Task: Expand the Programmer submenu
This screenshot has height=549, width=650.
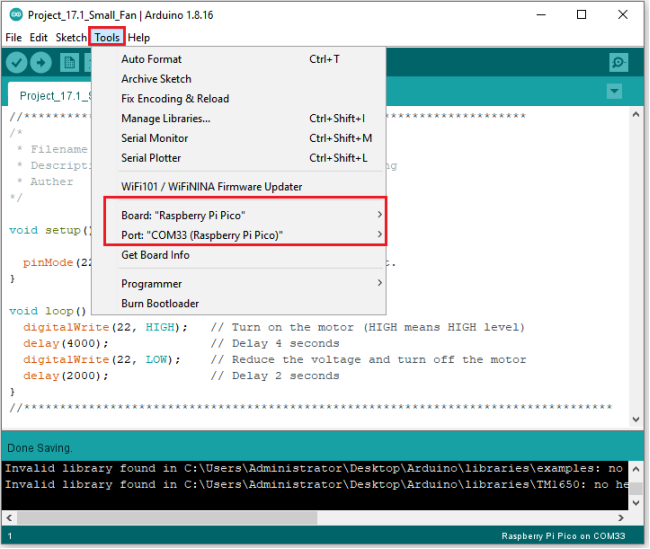Action: (x=239, y=284)
